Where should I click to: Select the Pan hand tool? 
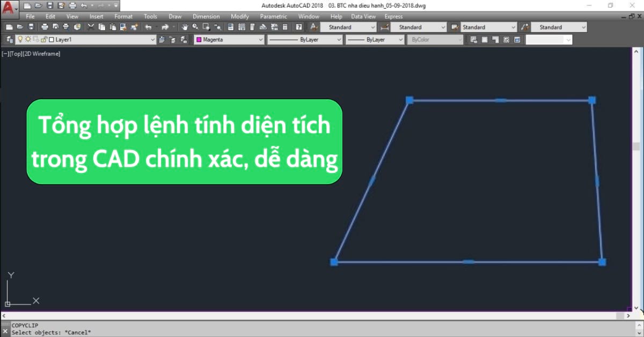[x=185, y=27]
